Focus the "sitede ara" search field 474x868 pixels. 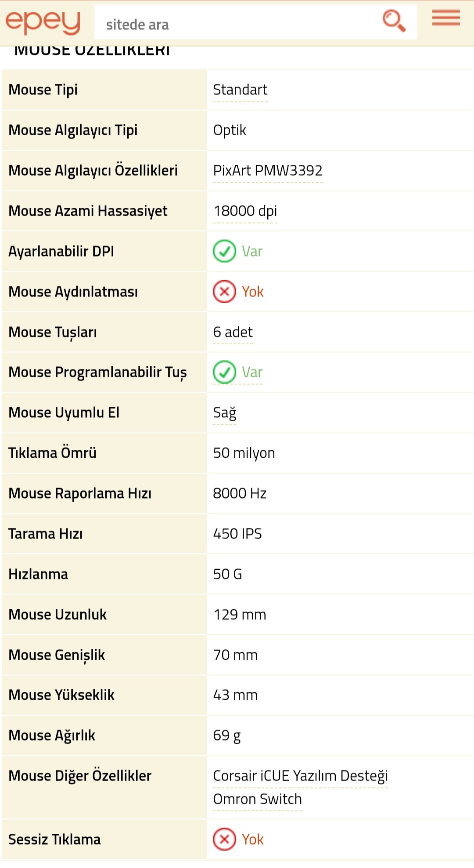click(237, 25)
